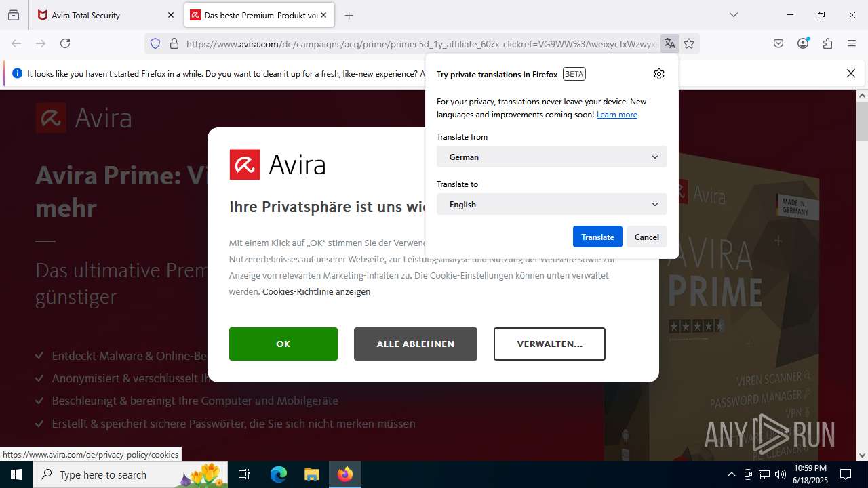The width and height of the screenshot is (868, 488).
Task: Close the Das beste Premium-Produkt tab
Action: (x=324, y=15)
